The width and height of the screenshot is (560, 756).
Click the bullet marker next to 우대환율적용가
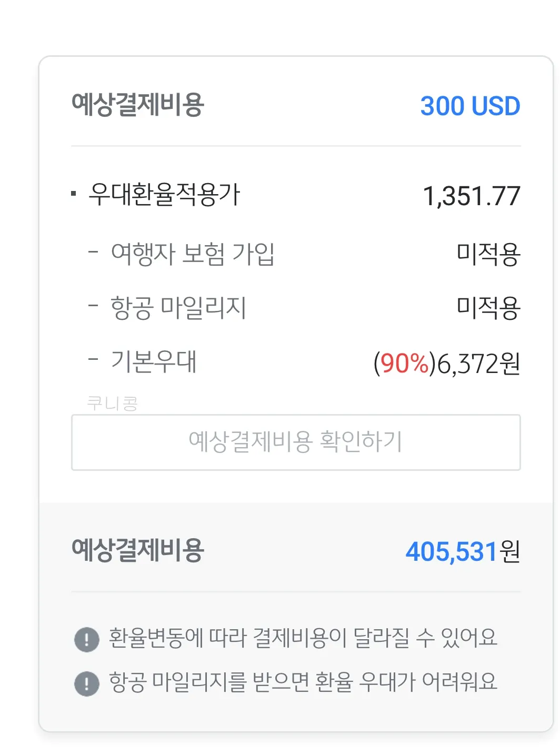click(x=73, y=194)
